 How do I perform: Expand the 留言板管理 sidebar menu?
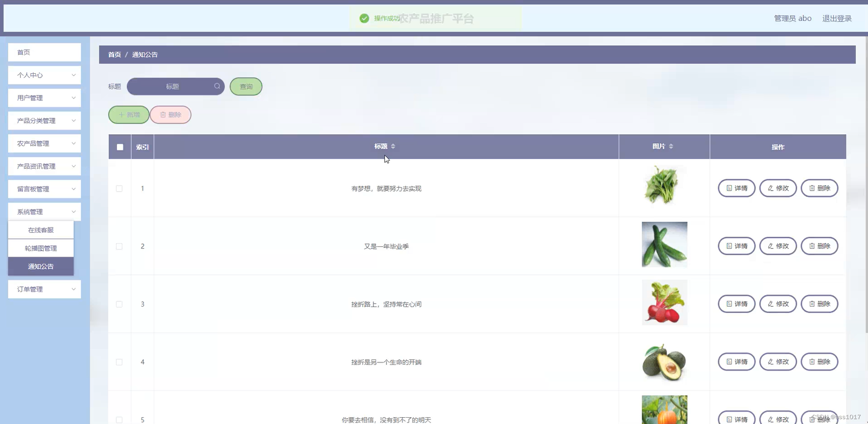[x=44, y=189]
